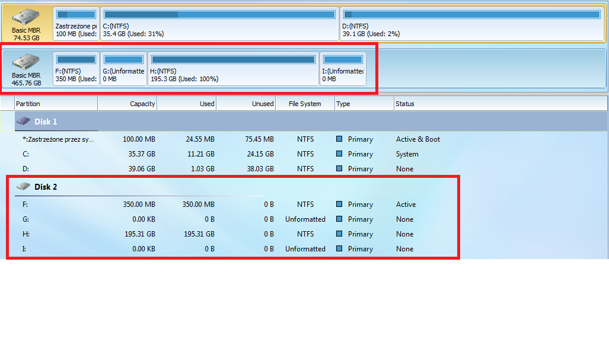Sort by the Type column header
Viewport: 609px width, 364px height.
[x=364, y=104]
